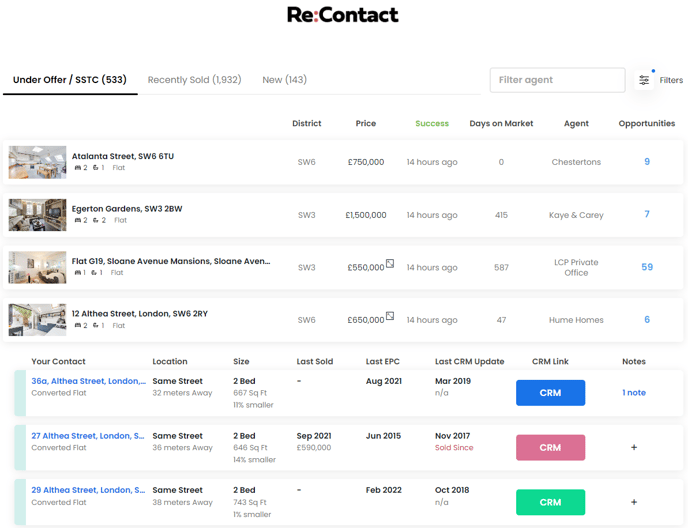The image size is (688, 528).
Task: View the 1 note link
Action: point(634,392)
